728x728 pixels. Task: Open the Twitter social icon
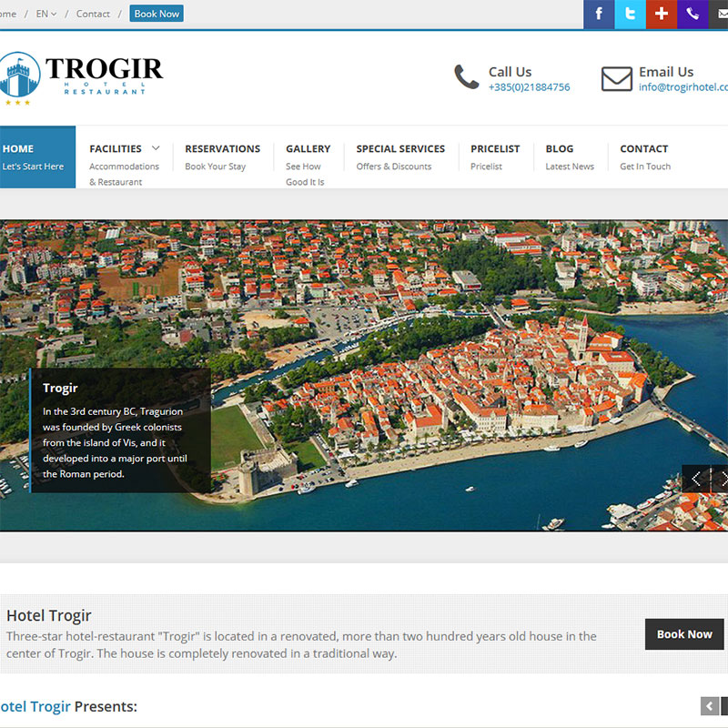pos(630,15)
